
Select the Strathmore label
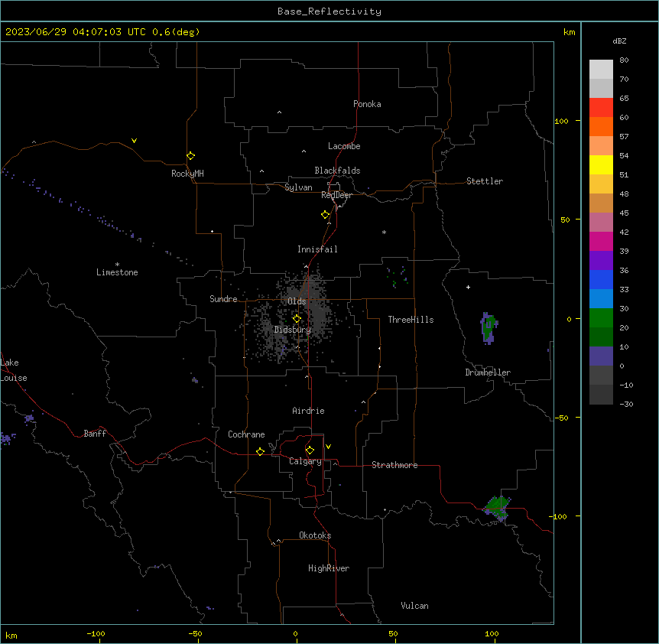click(394, 465)
